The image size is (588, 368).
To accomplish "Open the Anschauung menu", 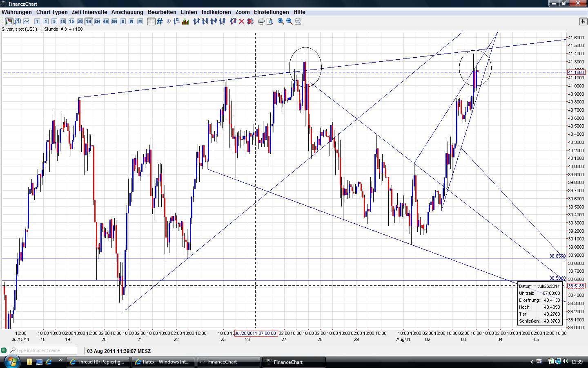I will [127, 12].
